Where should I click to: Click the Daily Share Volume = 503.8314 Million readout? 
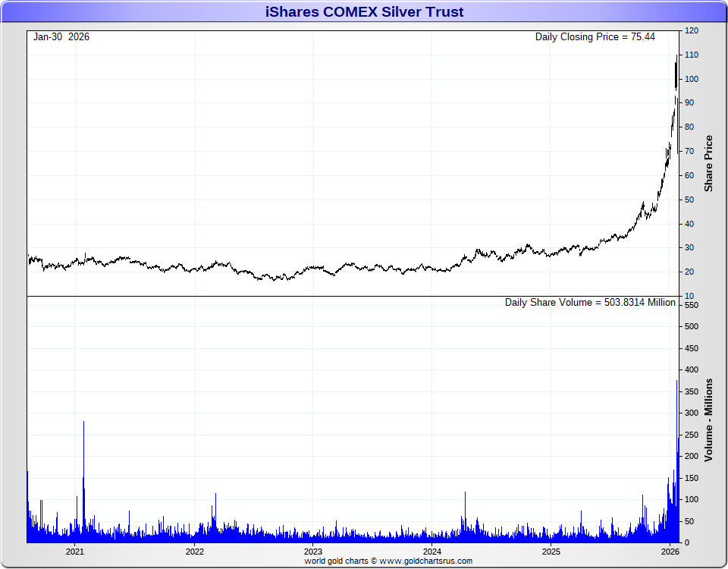click(x=590, y=303)
